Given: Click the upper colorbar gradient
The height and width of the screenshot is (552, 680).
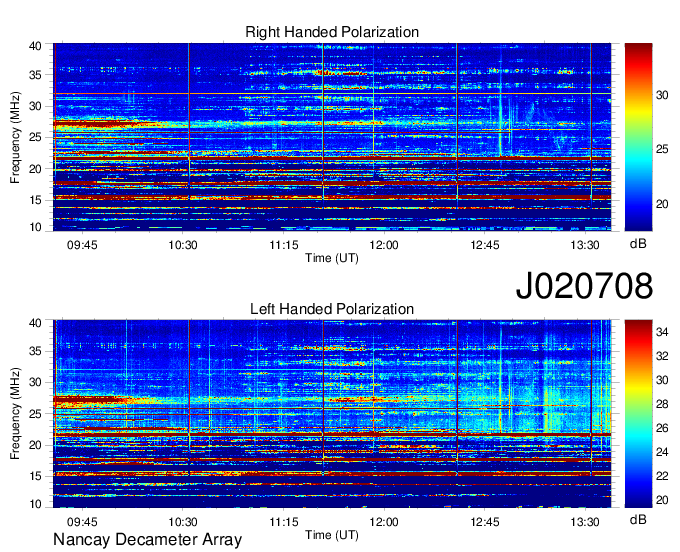Looking at the screenshot, I should (x=638, y=137).
